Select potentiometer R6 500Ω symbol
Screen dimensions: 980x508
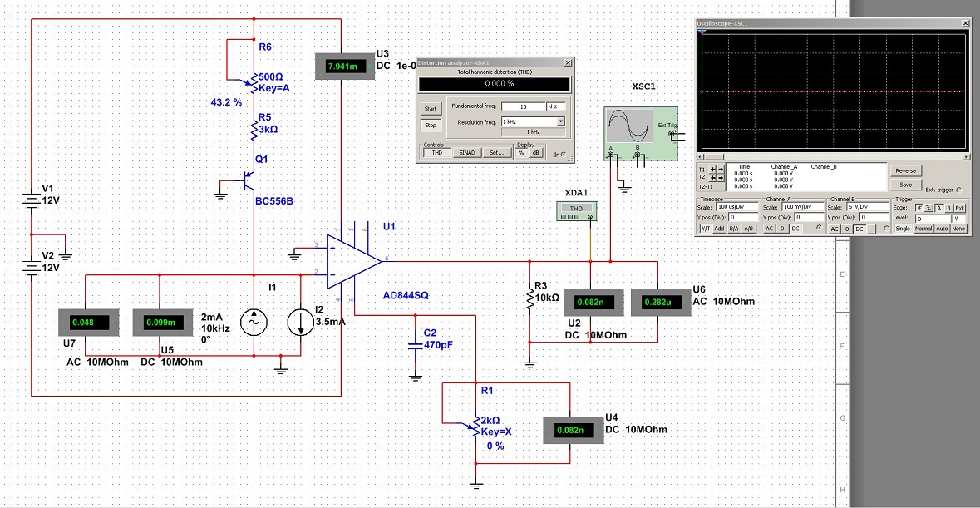point(253,81)
